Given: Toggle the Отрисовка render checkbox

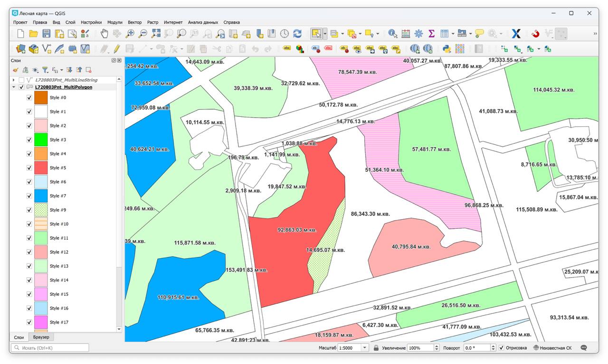Looking at the screenshot, I should pos(502,348).
